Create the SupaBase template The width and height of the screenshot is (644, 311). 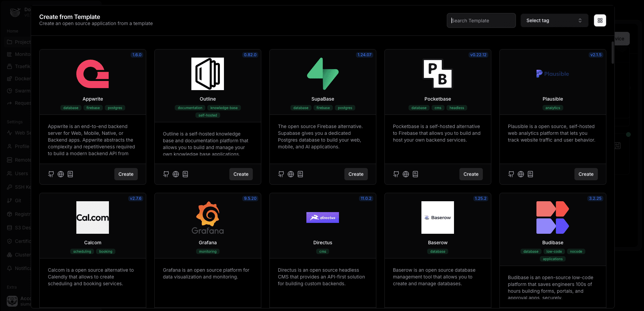click(356, 174)
